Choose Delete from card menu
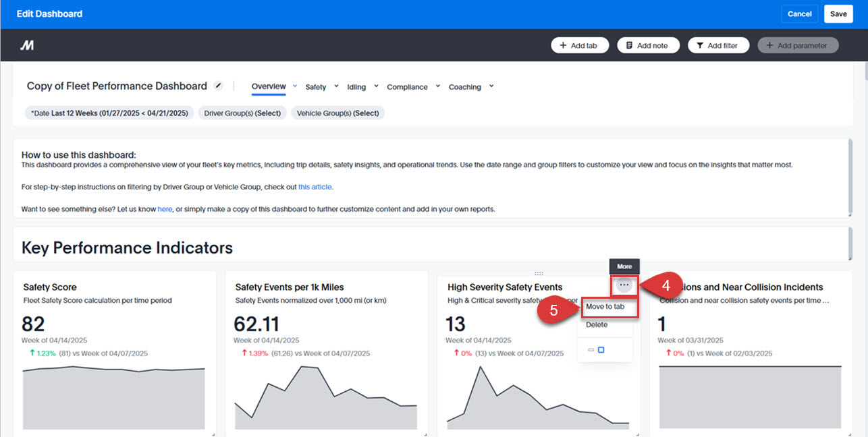This screenshot has width=868, height=437. coord(597,325)
